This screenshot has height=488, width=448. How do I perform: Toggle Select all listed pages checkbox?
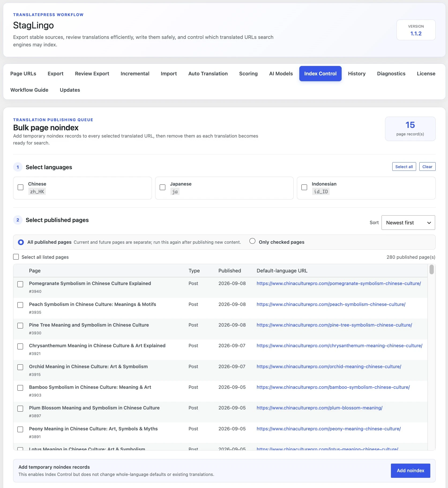16,257
